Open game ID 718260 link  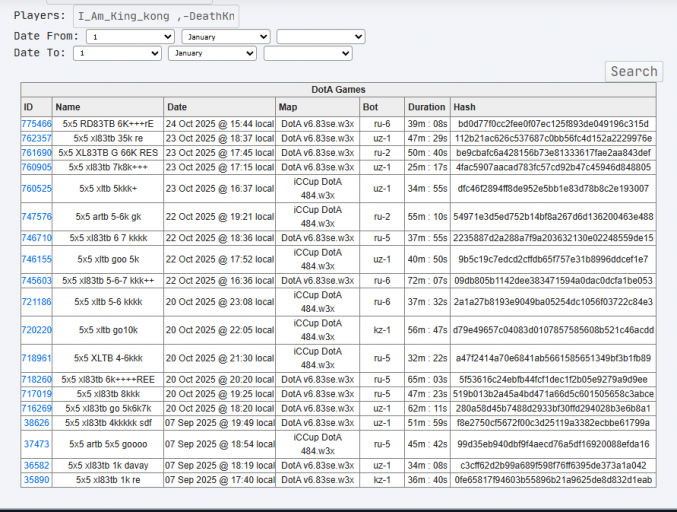[36, 379]
